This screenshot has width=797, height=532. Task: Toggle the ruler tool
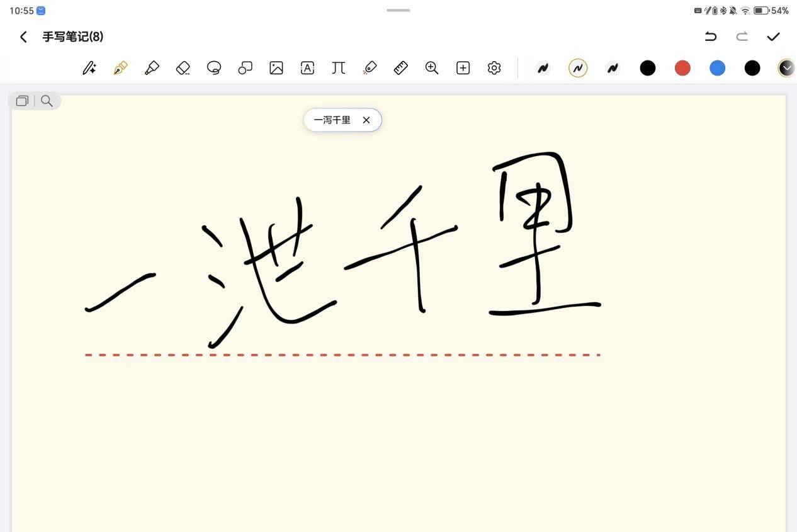401,68
